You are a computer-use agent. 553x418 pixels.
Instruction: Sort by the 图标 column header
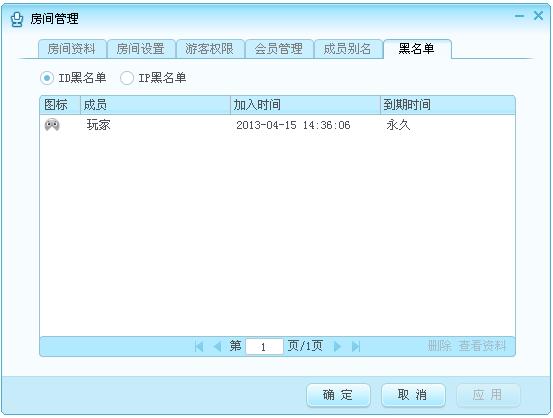point(60,105)
